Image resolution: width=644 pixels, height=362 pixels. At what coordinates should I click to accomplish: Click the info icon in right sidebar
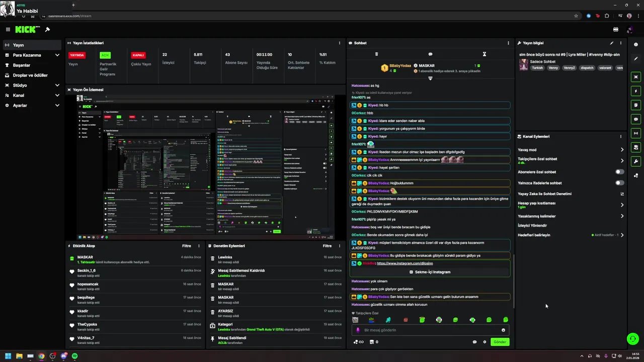pos(636,45)
